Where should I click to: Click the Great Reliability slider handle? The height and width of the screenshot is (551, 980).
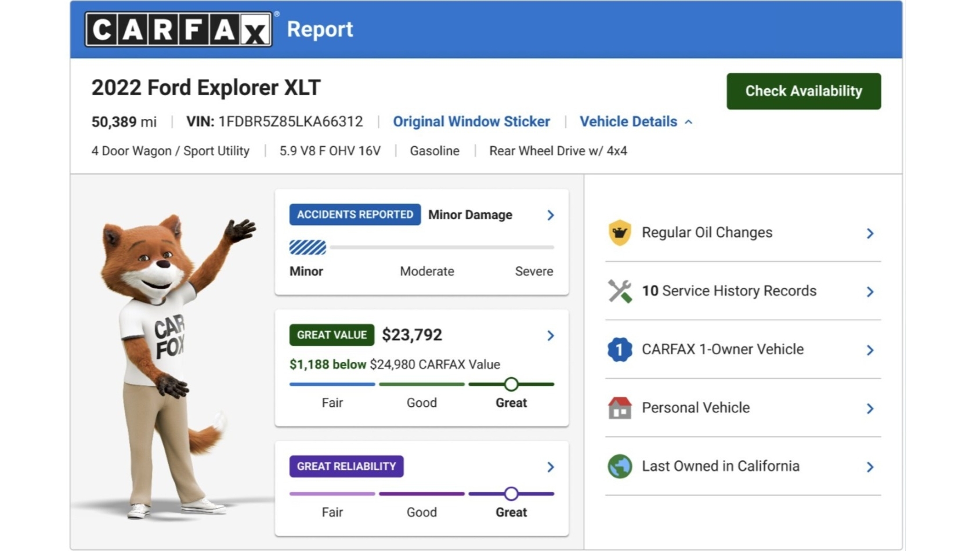coord(511,494)
